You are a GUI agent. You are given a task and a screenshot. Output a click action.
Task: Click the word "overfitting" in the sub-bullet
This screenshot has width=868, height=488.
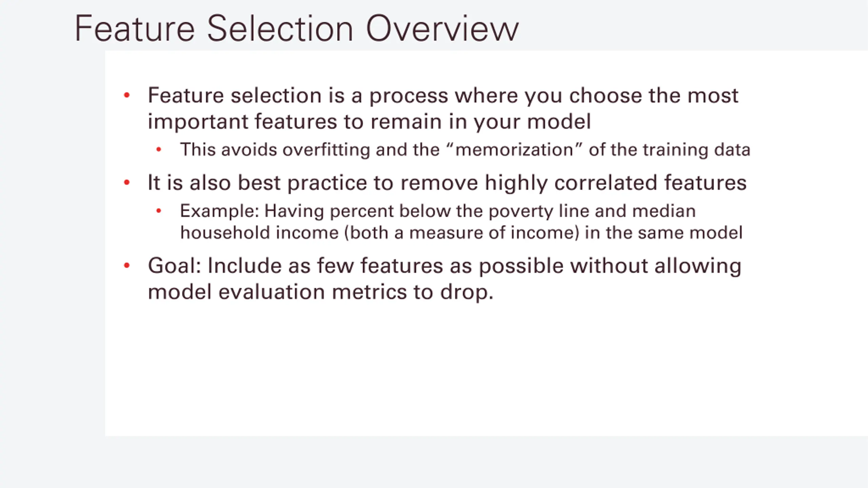[326, 150]
